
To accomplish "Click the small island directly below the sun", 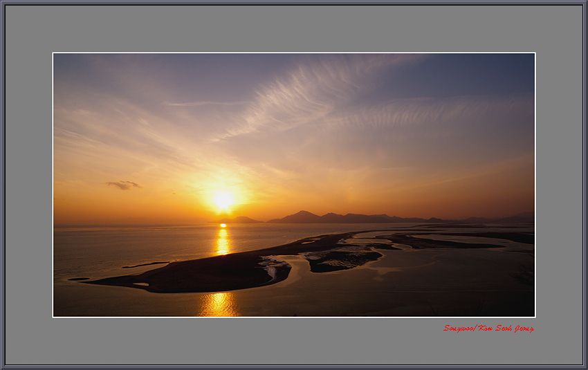I will point(239,220).
